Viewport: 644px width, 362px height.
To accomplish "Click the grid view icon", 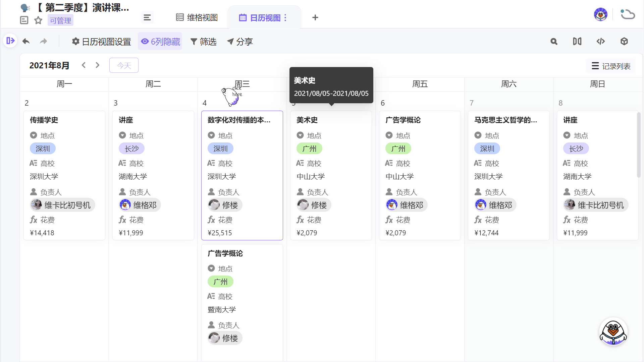I will tap(179, 18).
